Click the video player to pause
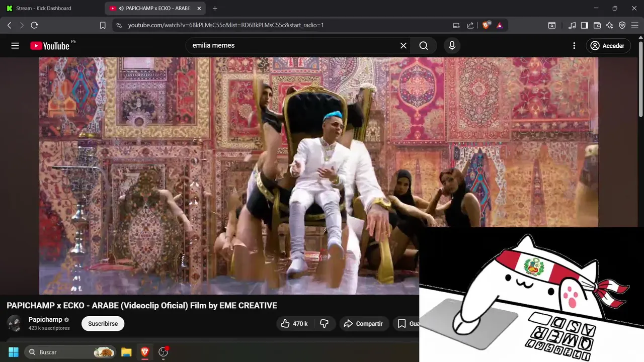The height and width of the screenshot is (362, 644). [x=319, y=175]
